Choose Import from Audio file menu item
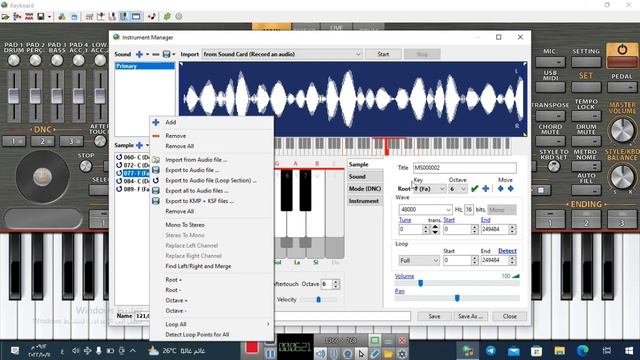Image resolution: width=640 pixels, height=360 pixels. click(x=211, y=160)
